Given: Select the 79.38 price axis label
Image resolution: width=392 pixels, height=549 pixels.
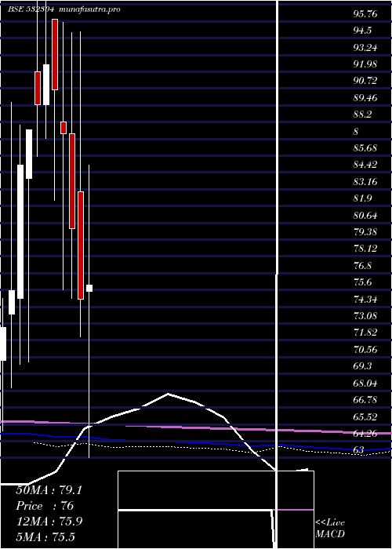Looking at the screenshot, I should 365,232.
